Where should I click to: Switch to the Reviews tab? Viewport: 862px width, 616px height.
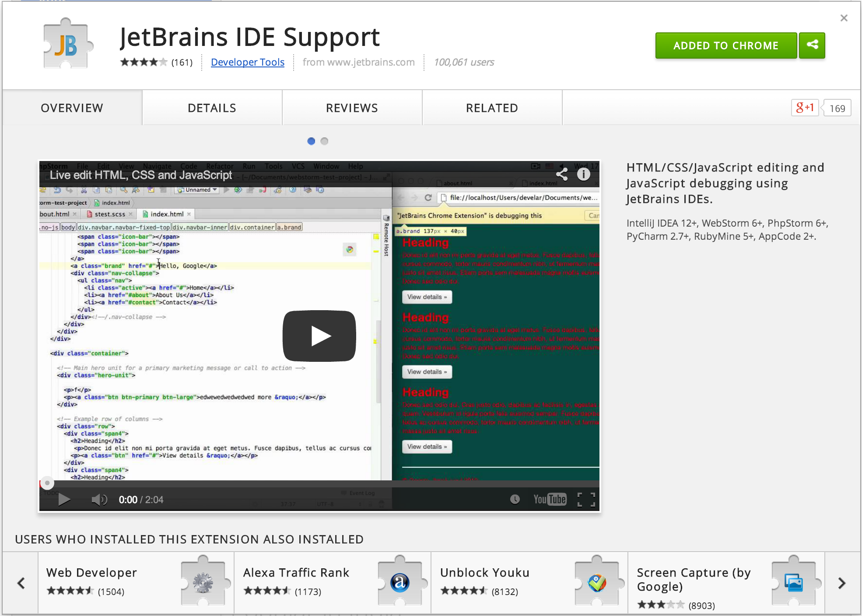click(352, 108)
